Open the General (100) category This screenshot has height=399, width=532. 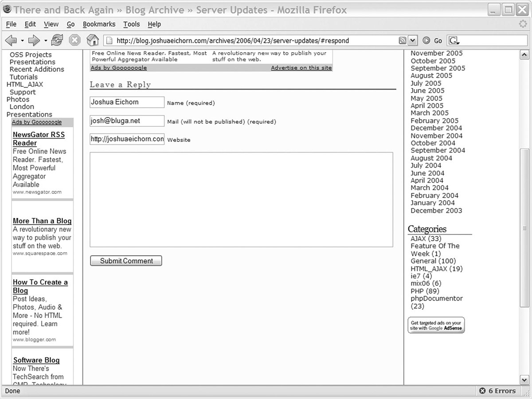coord(433,261)
